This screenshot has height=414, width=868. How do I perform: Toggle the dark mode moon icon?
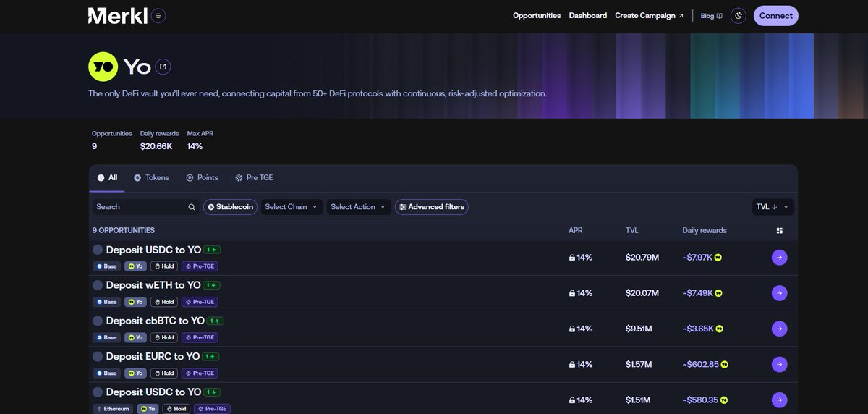[x=739, y=15]
